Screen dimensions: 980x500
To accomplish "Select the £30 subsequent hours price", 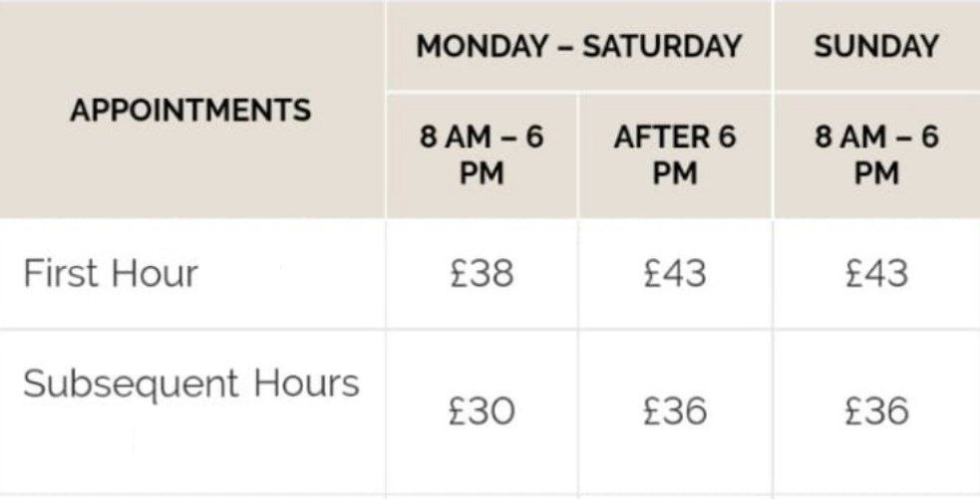I will pyautogui.click(x=482, y=411).
